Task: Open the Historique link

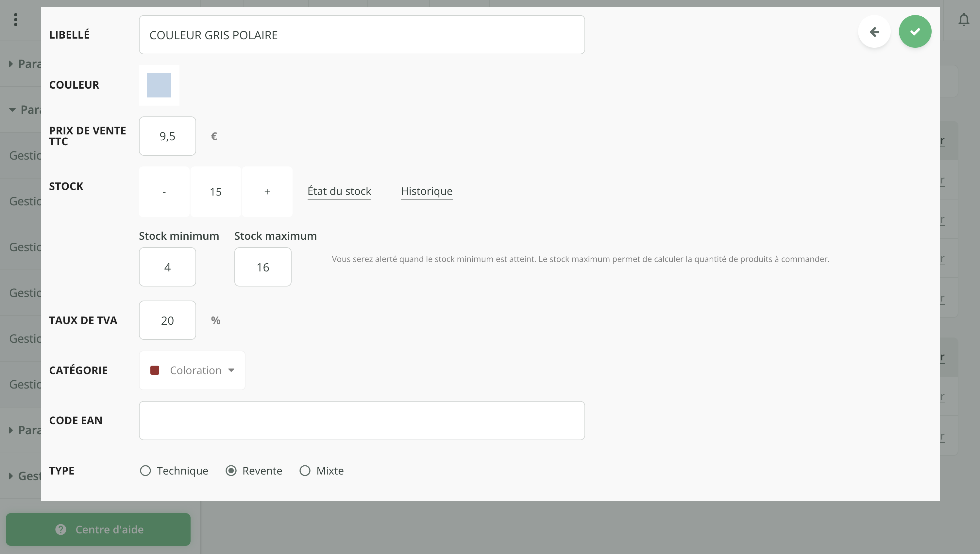Action: click(427, 191)
